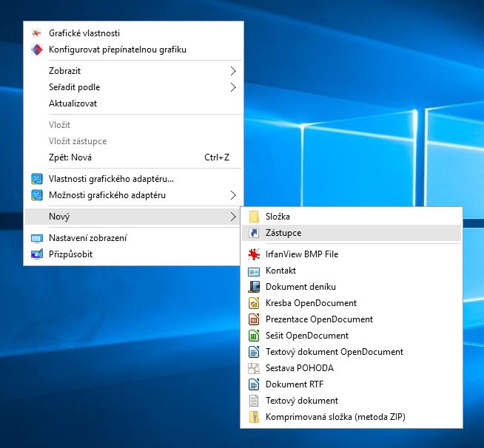The width and height of the screenshot is (484, 448).
Task: Click the yellow Složka folder icon
Action: click(x=254, y=217)
